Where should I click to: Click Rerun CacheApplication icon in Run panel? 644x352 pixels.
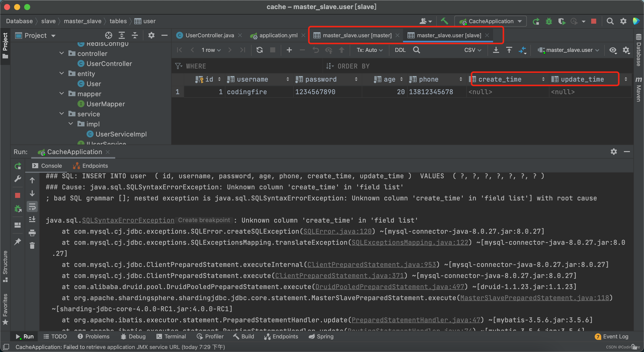coord(18,166)
